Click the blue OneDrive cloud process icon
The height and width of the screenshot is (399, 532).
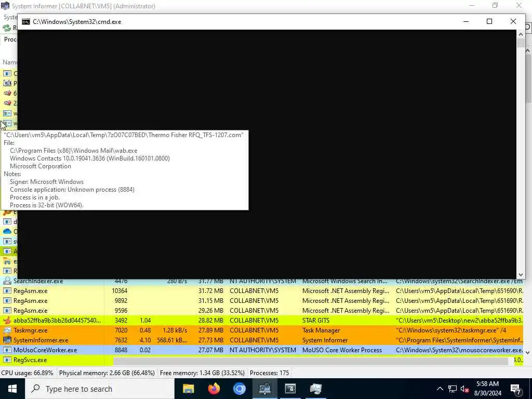7,231
